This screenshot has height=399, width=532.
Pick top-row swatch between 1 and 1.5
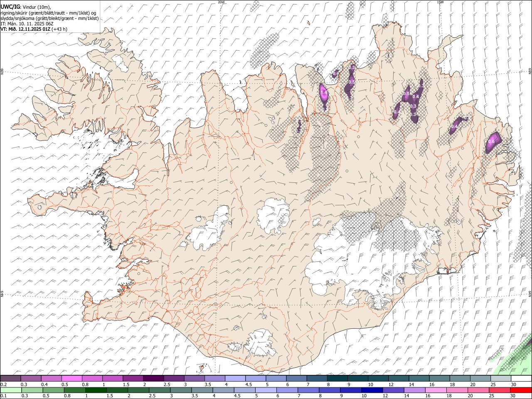click(x=112, y=379)
